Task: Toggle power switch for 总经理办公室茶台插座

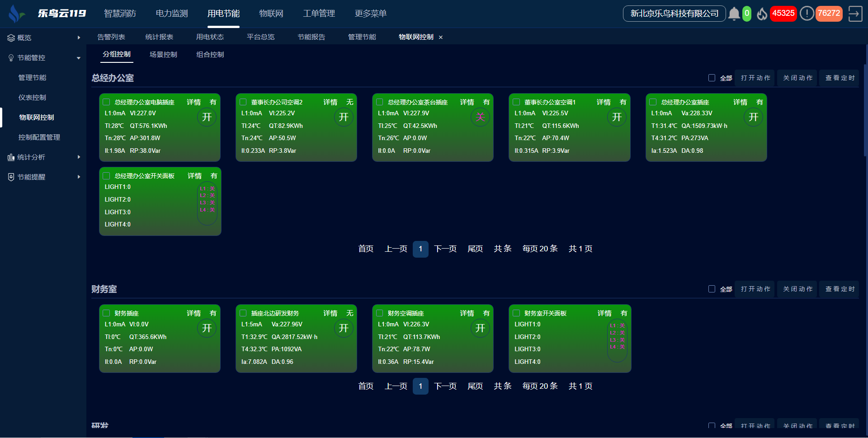Action: point(480,117)
